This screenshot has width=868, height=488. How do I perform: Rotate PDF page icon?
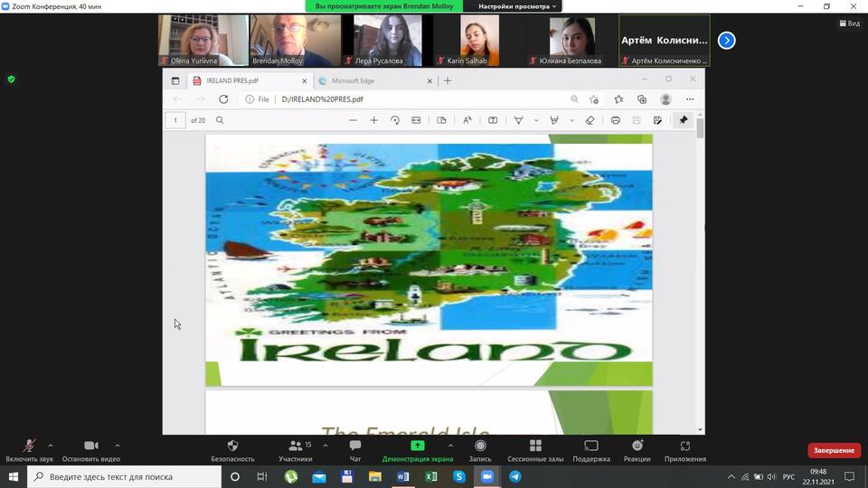click(x=395, y=120)
